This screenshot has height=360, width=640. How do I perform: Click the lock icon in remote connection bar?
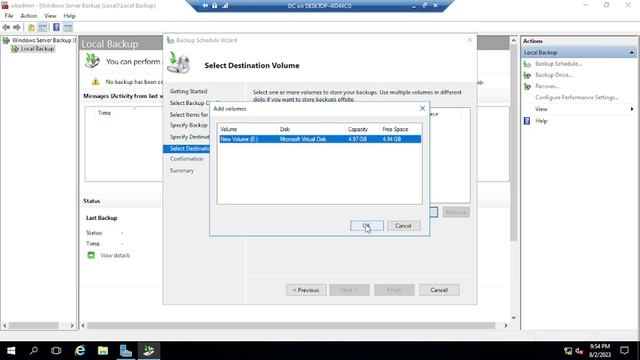click(215, 5)
